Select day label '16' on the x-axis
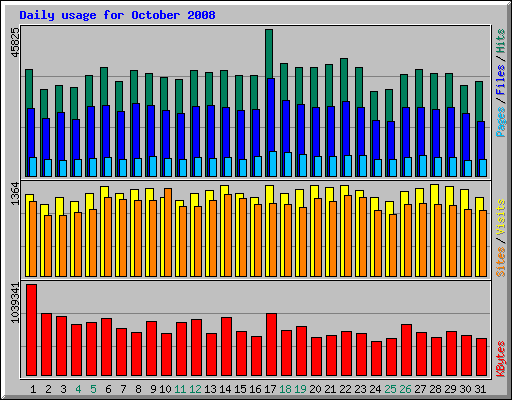512x400 pixels. coord(255,389)
